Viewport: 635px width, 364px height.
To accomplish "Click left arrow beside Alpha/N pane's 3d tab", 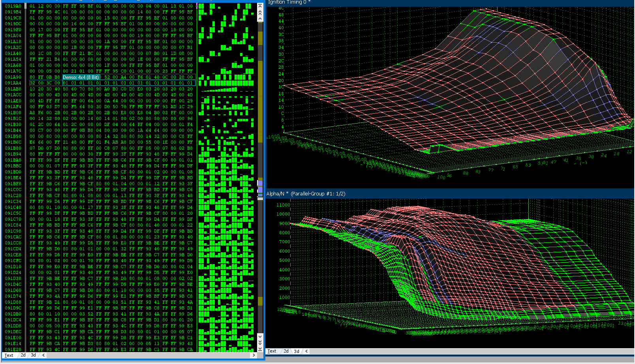I will coord(306,351).
